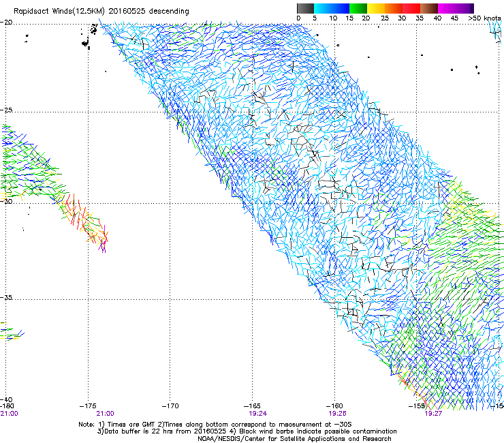Image resolution: width=504 pixels, height=443 pixels.
Task: Click the -180 longitude axis label
Action: point(7,406)
